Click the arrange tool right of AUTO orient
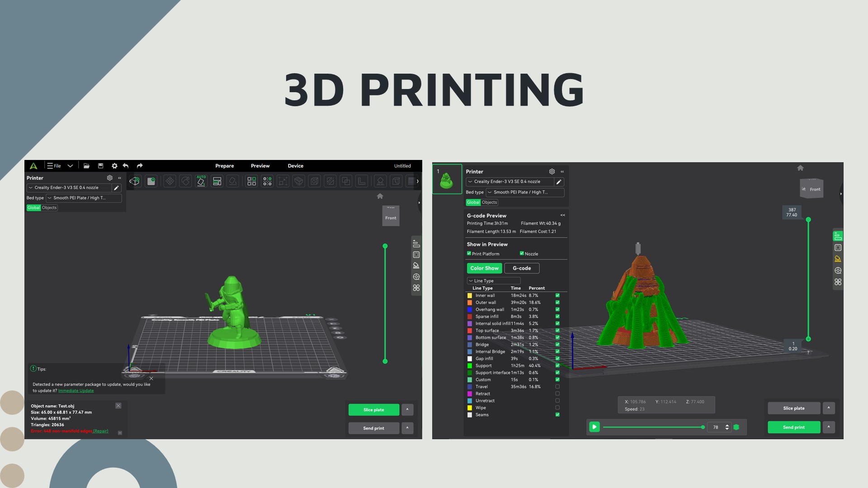Screen dimensions: 868x488 (217, 181)
